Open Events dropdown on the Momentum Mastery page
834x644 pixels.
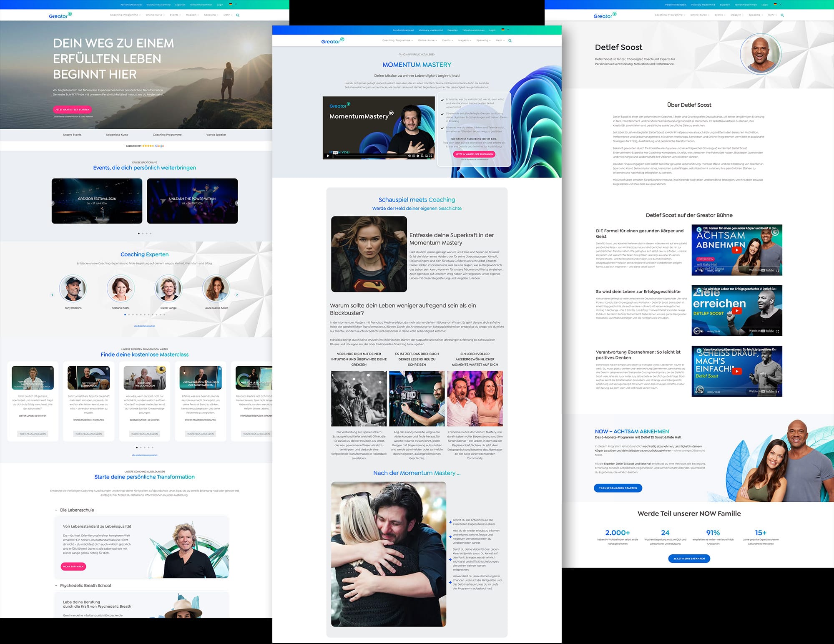(x=447, y=40)
